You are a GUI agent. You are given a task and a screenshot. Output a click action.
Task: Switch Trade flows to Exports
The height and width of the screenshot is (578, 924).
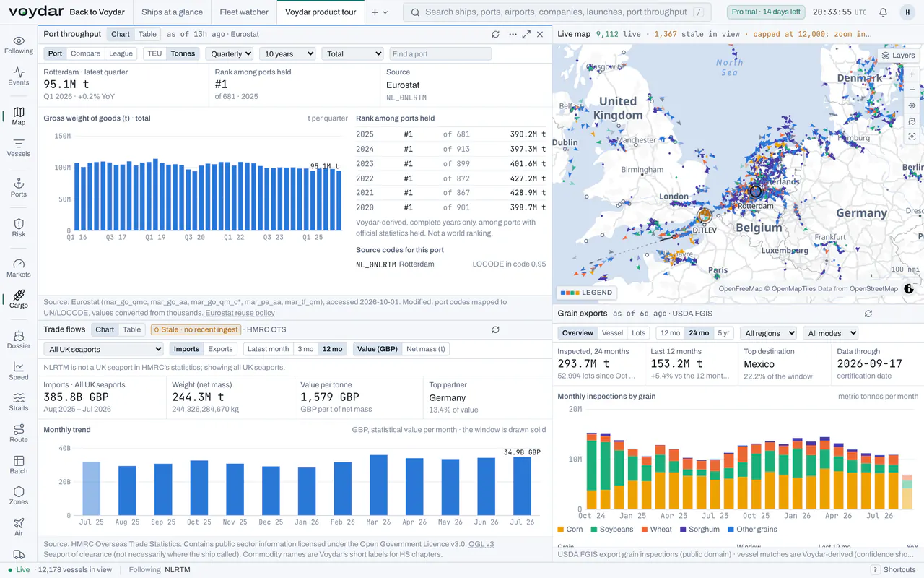point(220,349)
